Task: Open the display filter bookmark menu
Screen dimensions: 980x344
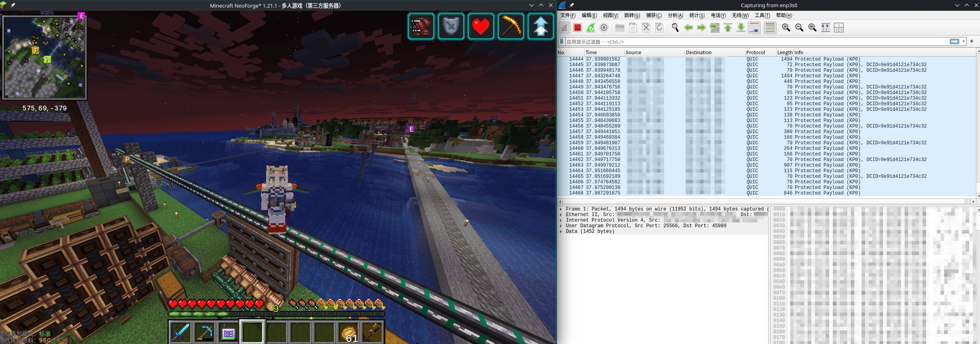Action: pyautogui.click(x=562, y=41)
